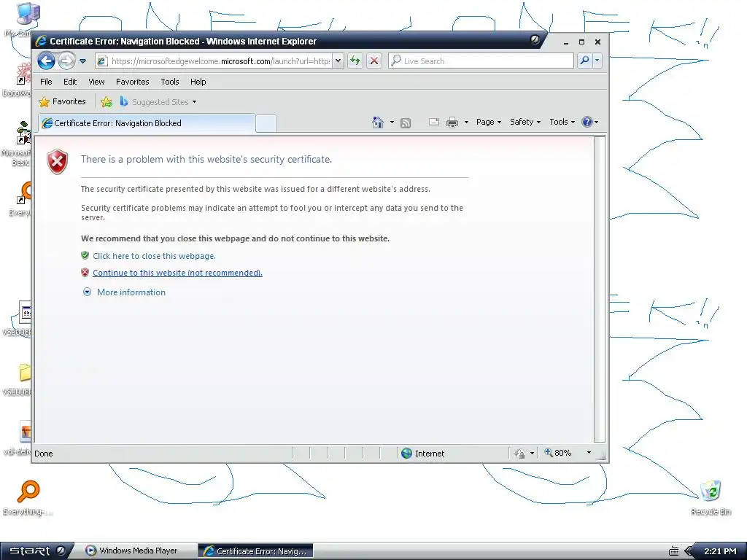This screenshot has width=747, height=560.
Task: Click the title bar circular slash icon
Action: 535,40
